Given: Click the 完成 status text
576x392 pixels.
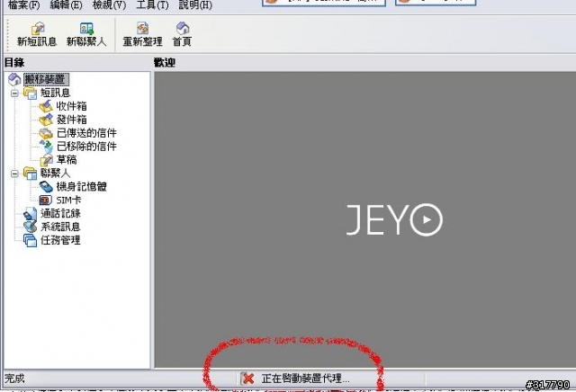Looking at the screenshot, I should [x=14, y=379].
